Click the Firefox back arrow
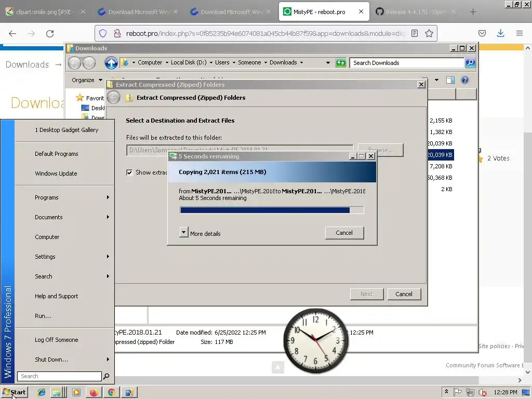 (12, 33)
